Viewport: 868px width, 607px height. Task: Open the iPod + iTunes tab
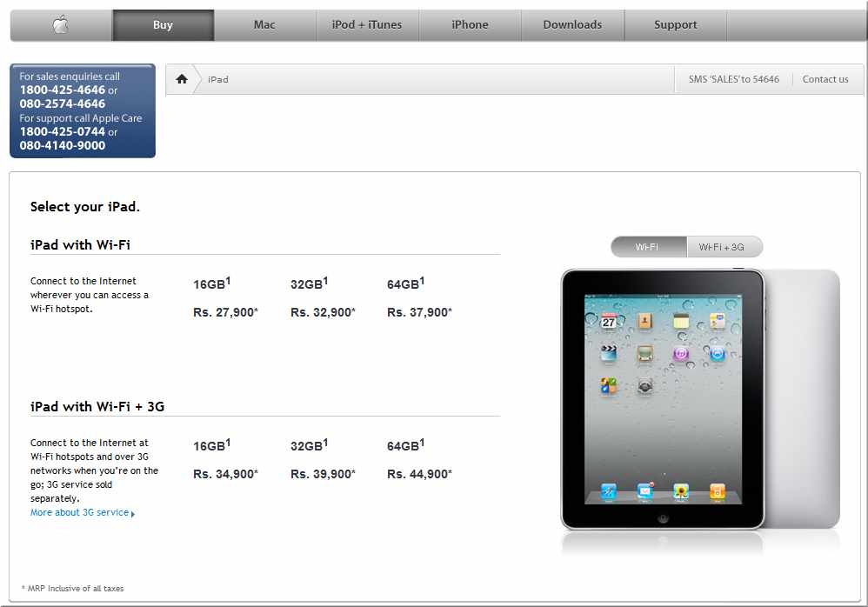tap(367, 25)
